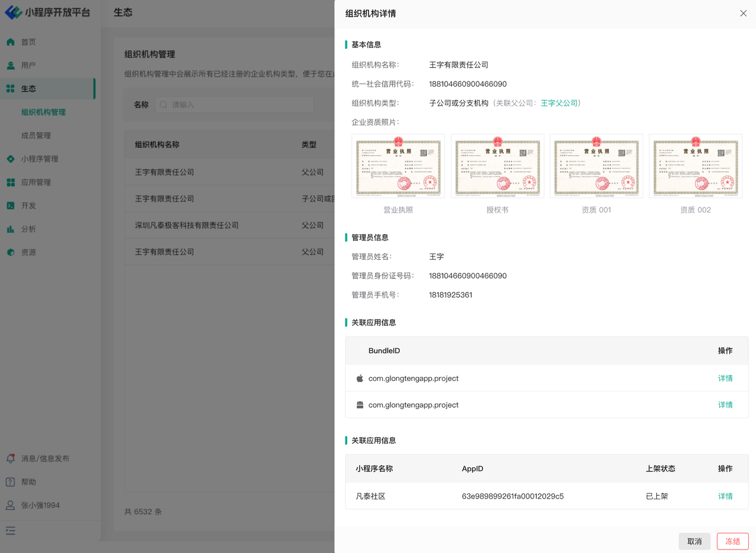Click the application management grid icon

(11, 183)
